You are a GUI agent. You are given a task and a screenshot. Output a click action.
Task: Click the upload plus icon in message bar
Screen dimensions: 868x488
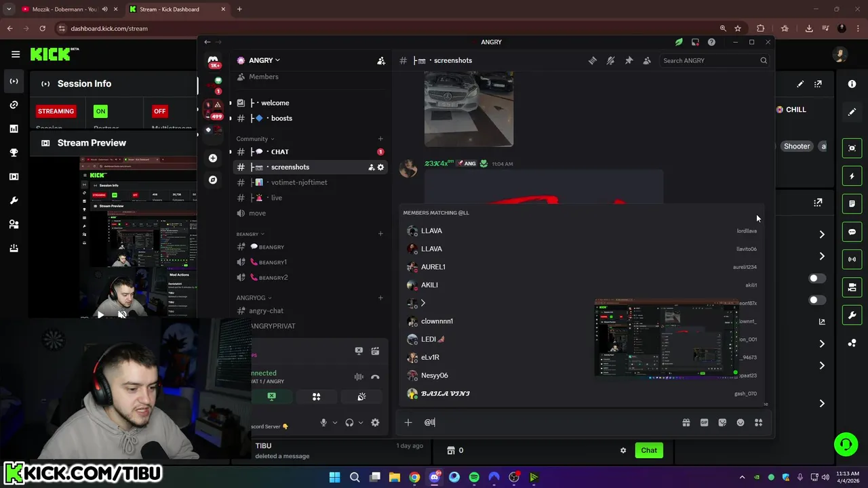point(408,422)
